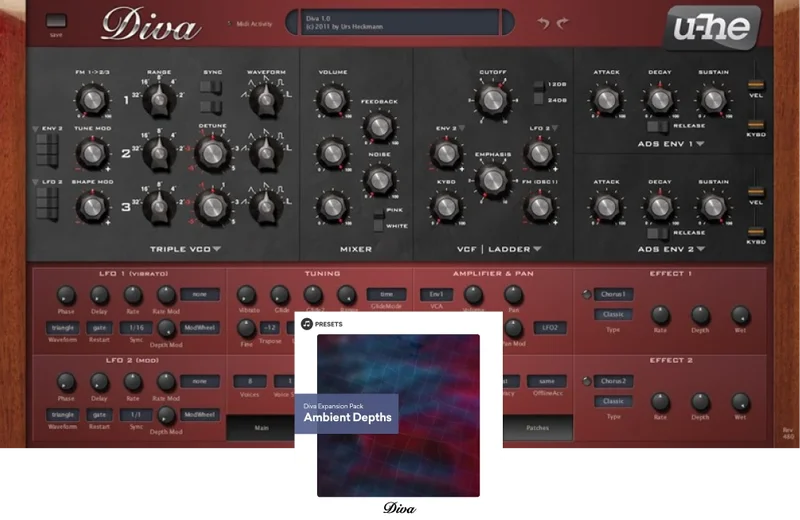This screenshot has width=800, height=520.
Task: Click LFO 1 Phase knob
Action: (x=66, y=295)
